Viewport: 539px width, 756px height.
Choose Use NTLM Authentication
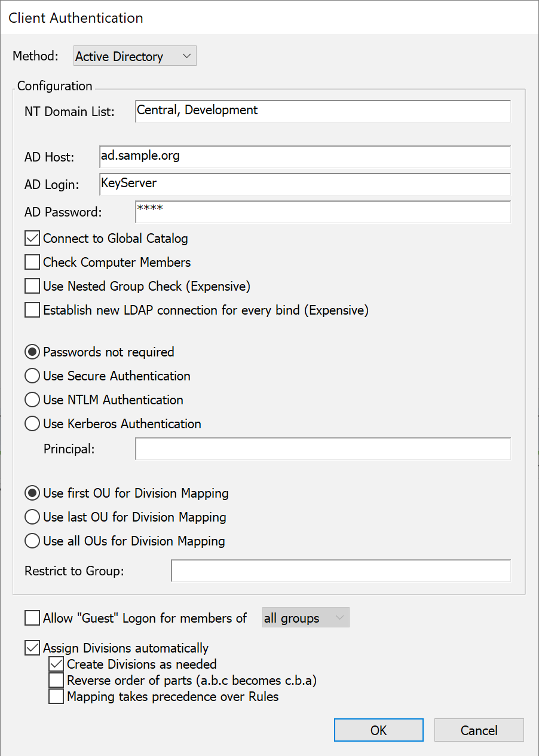pos(32,400)
